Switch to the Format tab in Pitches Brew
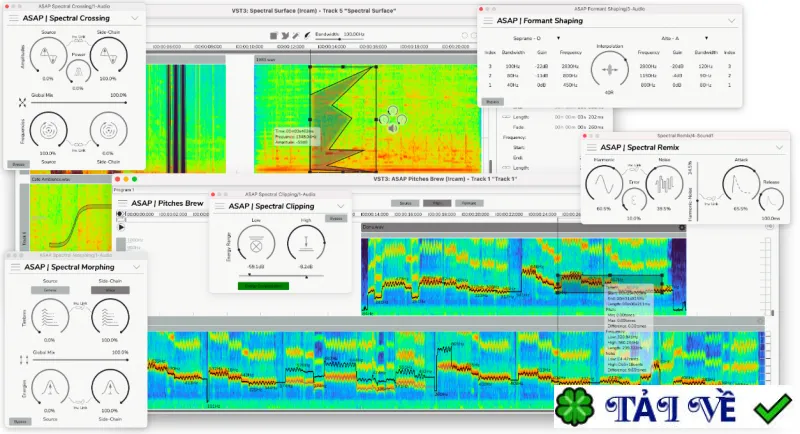 [469, 203]
